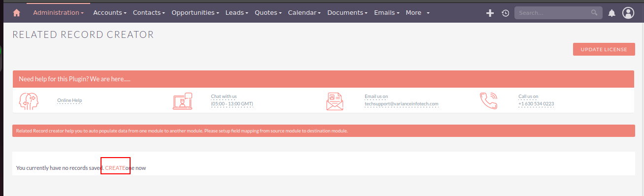
Task: Click the chat with us computer icon
Action: [182, 101]
